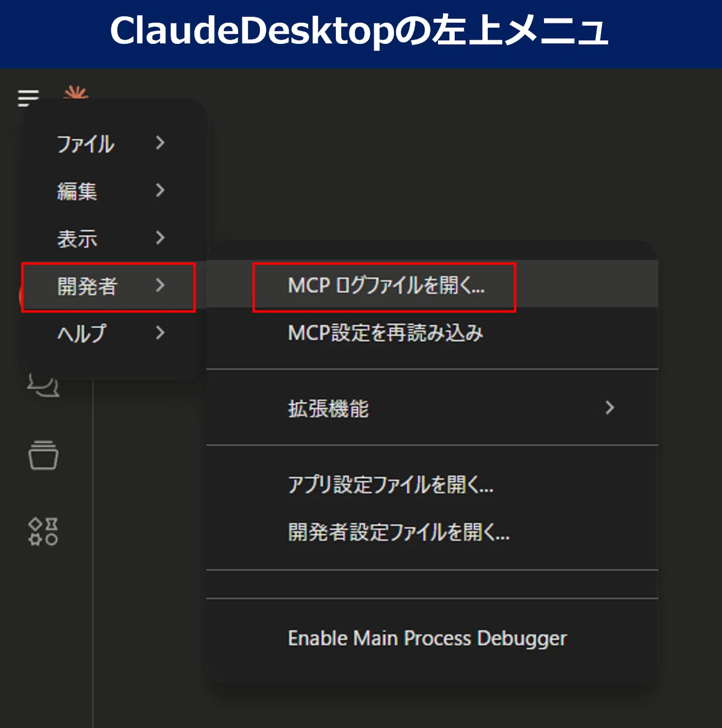
Task: Open the 拡張機能 submenu
Action: pyautogui.click(x=432, y=409)
